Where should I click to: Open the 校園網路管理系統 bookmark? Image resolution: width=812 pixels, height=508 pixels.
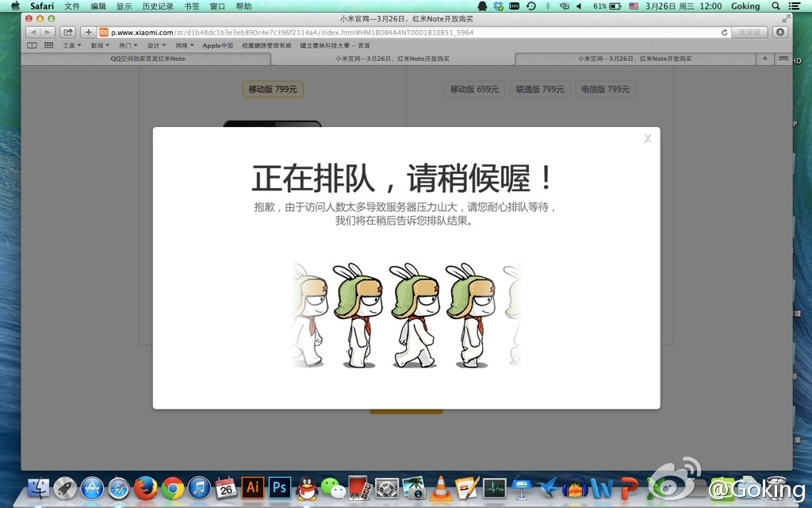click(266, 45)
